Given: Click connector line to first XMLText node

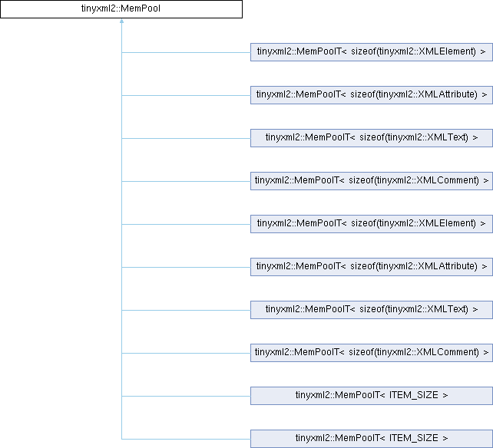Looking at the screenshot, I should coord(186,138).
